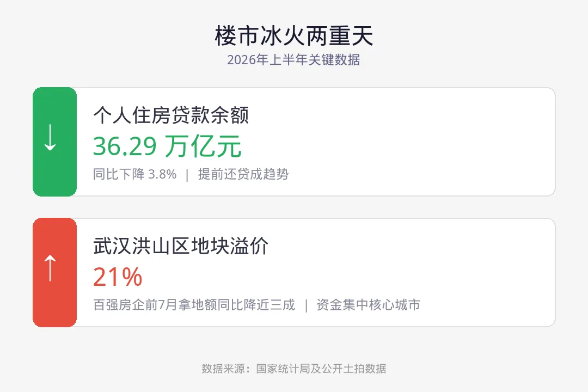The image size is (588, 392).
Task: Click the separator bar in the land card
Action: [x=306, y=305]
